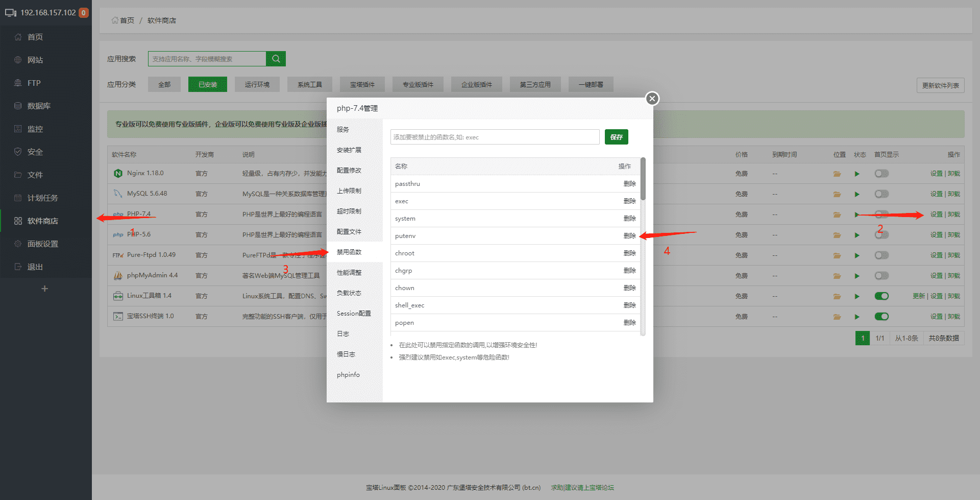Screen dimensions: 980x500
Task: Click 保存 to save the disabled function
Action: 617,137
